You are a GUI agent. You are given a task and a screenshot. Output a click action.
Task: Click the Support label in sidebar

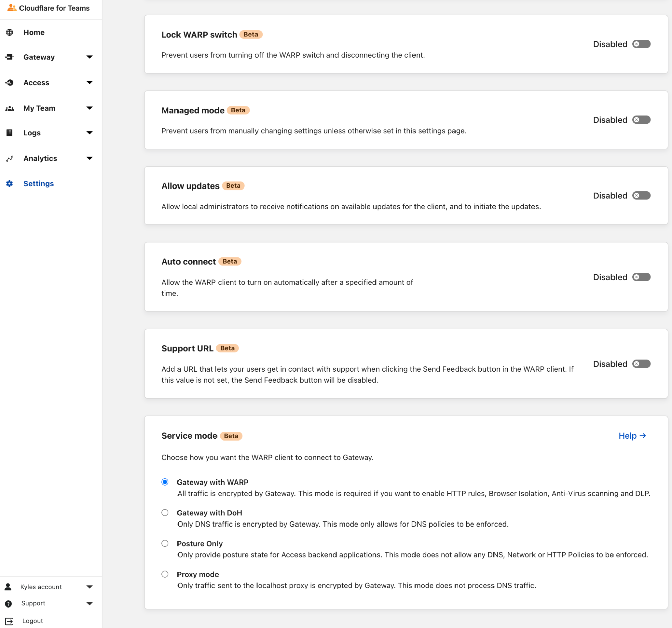coord(33,603)
